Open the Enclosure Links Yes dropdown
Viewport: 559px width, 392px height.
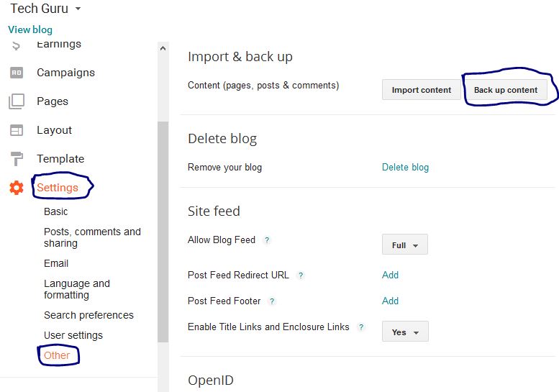click(405, 332)
